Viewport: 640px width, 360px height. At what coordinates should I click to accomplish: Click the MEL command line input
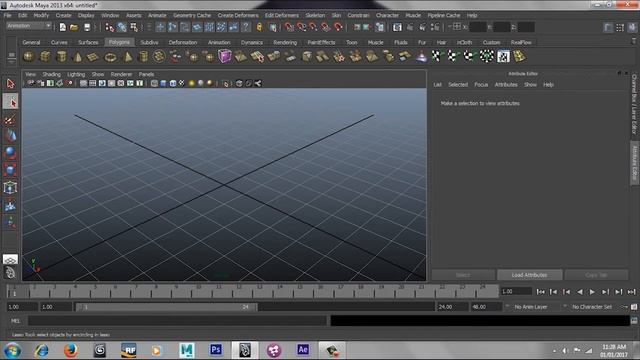pos(177,321)
